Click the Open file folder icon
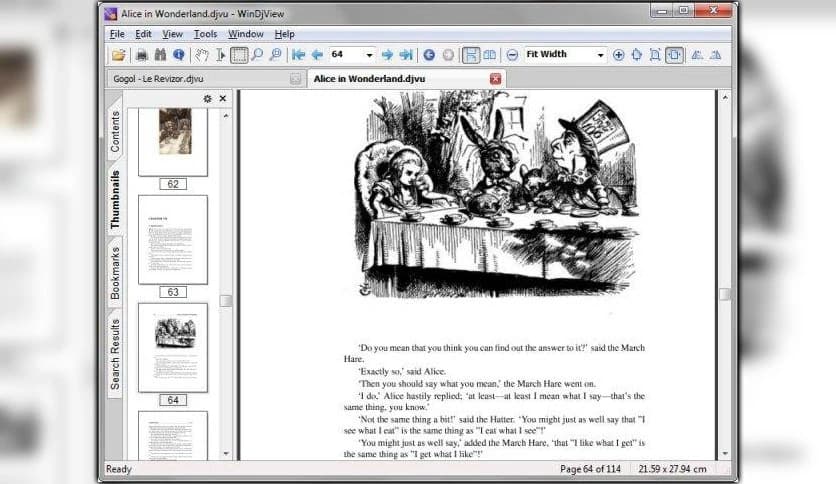Viewport: 836px width, 484px height. point(118,55)
